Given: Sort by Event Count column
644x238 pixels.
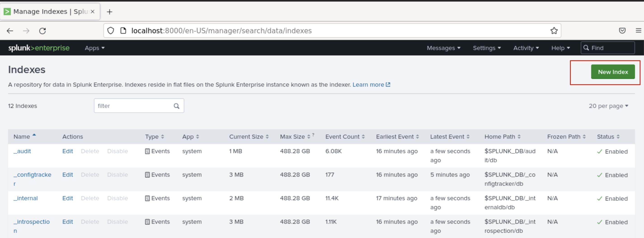Looking at the screenshot, I should pyautogui.click(x=345, y=137).
